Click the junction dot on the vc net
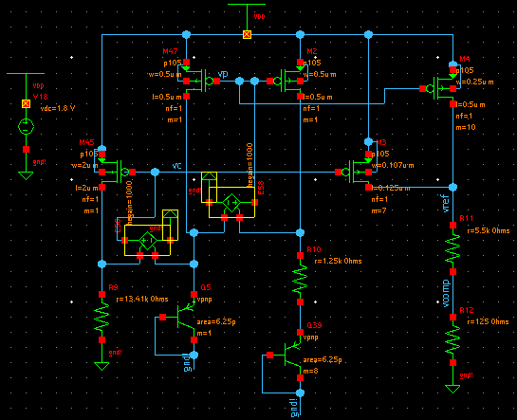 (x=155, y=172)
